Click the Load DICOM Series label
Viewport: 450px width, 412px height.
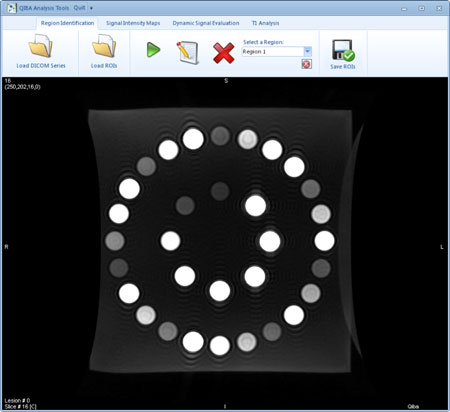point(41,66)
